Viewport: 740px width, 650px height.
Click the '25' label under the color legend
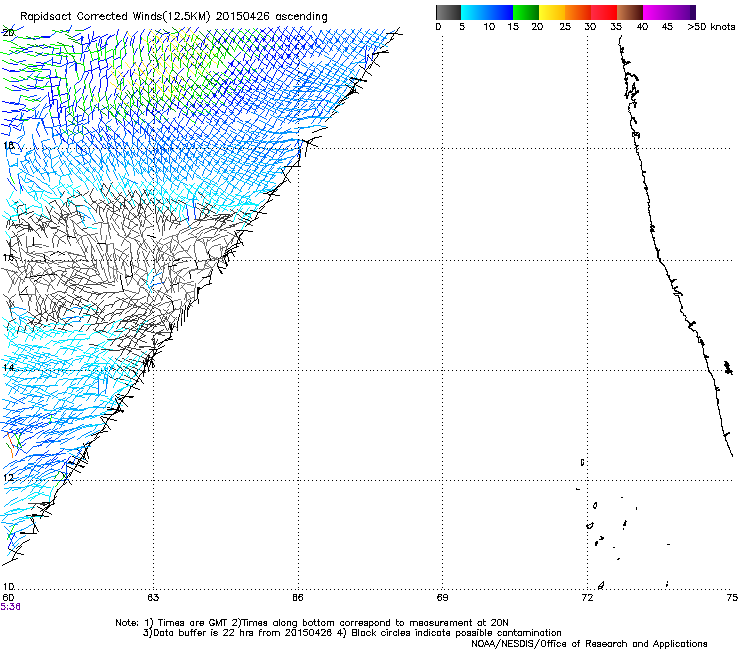point(565,27)
